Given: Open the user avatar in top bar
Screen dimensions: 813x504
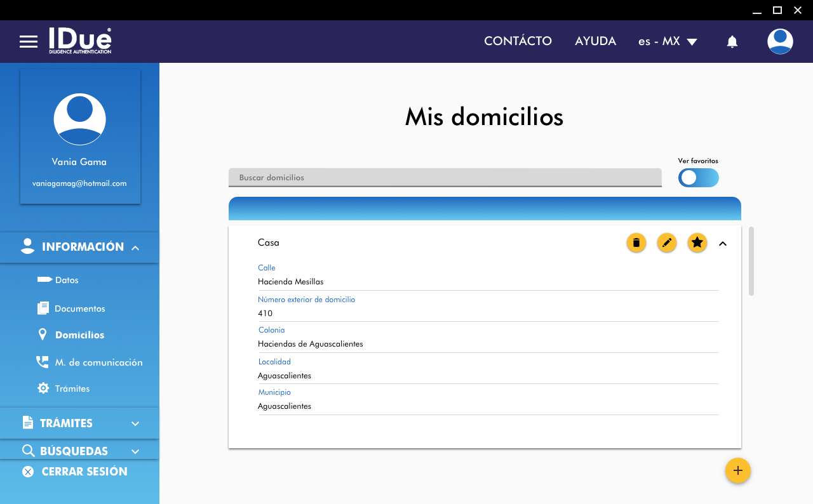Looking at the screenshot, I should 779,41.
